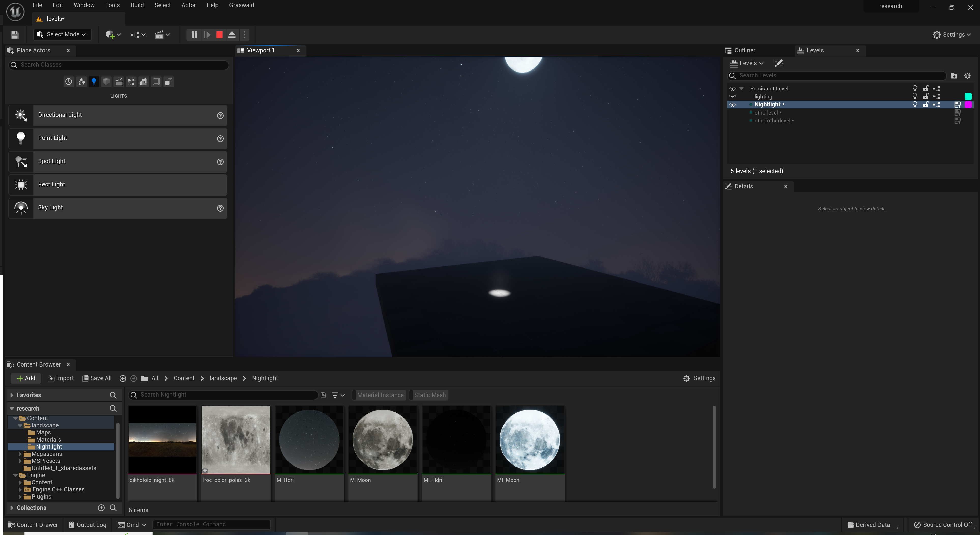Click the Eject from player icon
Screen dimensions: 980x535
point(232,35)
